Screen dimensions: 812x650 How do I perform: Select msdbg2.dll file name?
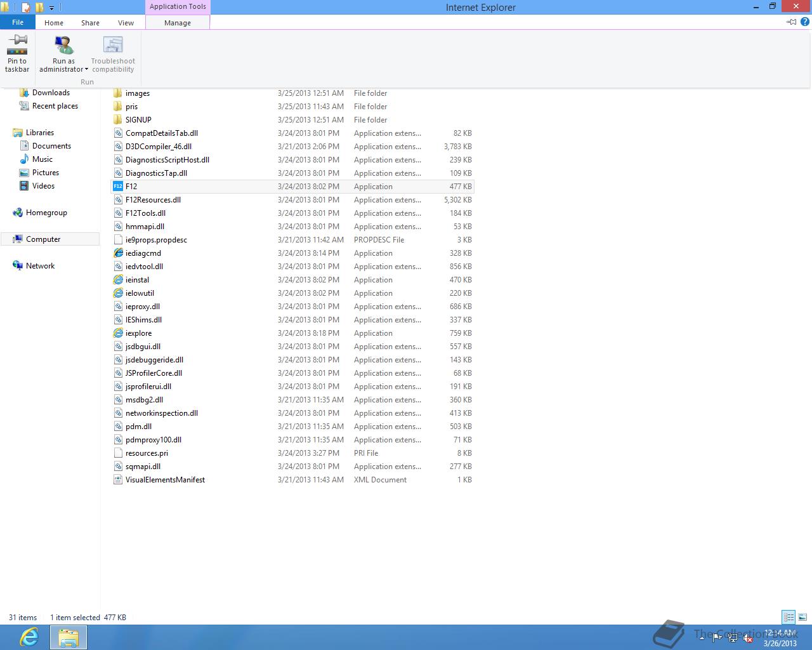(144, 400)
